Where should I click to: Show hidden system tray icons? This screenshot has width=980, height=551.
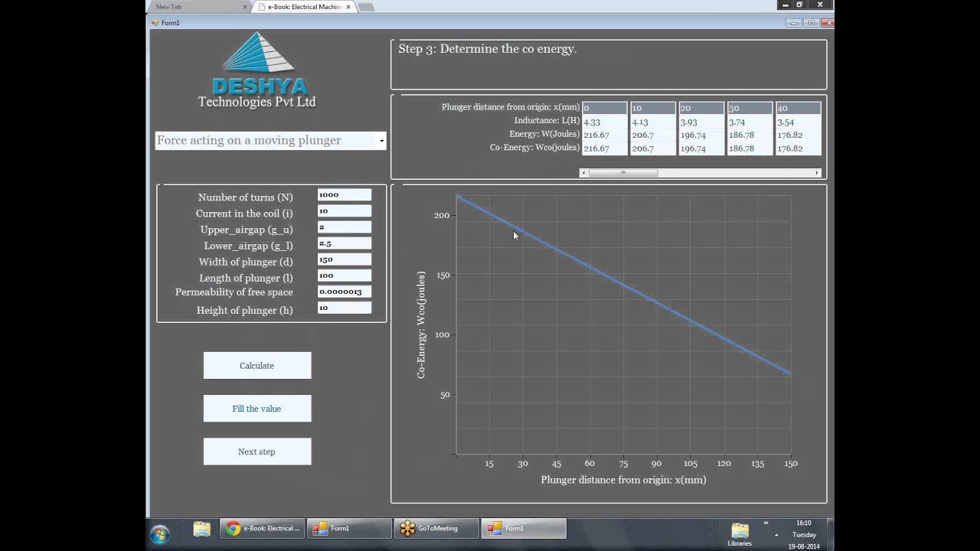point(776,535)
